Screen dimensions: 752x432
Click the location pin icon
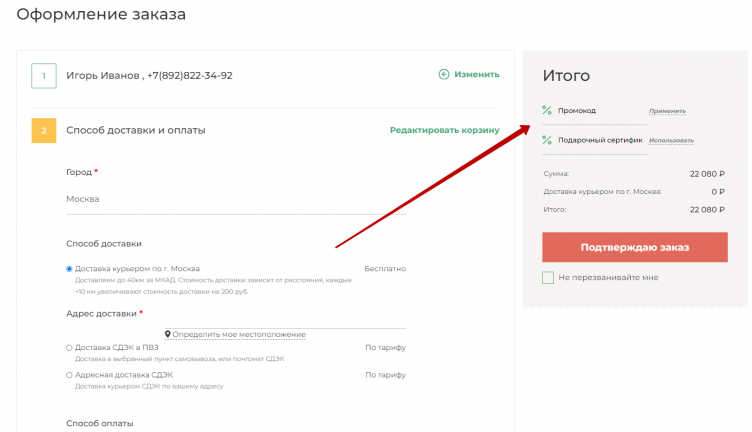coord(168,334)
